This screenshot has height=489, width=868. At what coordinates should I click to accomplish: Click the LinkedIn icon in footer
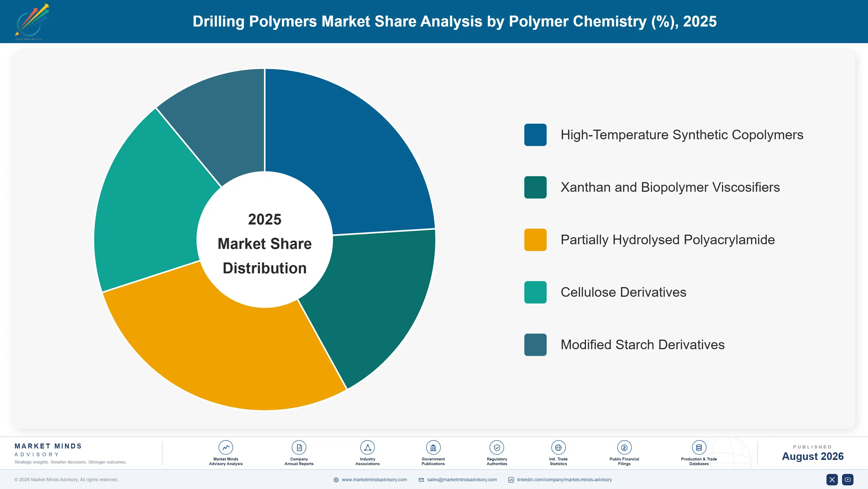point(511,480)
